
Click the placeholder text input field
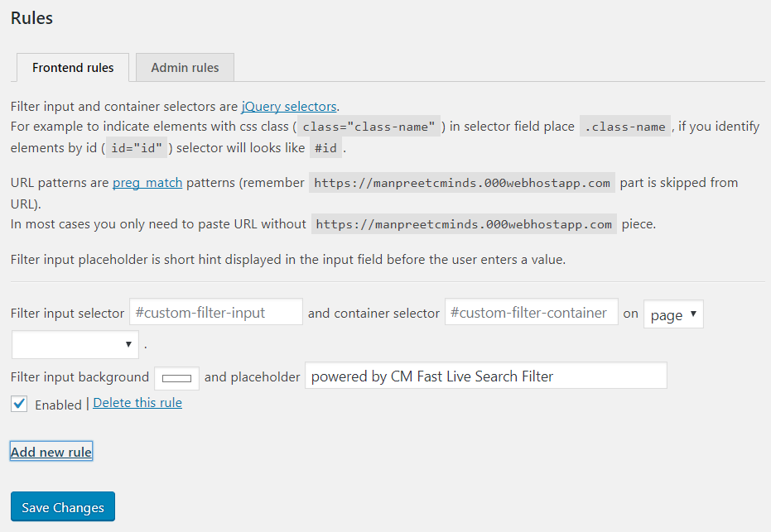pyautogui.click(x=485, y=376)
